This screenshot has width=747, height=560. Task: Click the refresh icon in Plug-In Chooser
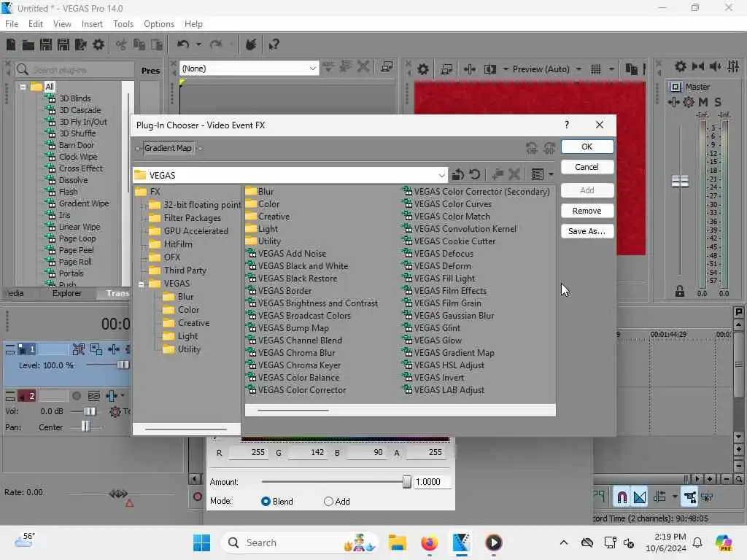pos(475,175)
